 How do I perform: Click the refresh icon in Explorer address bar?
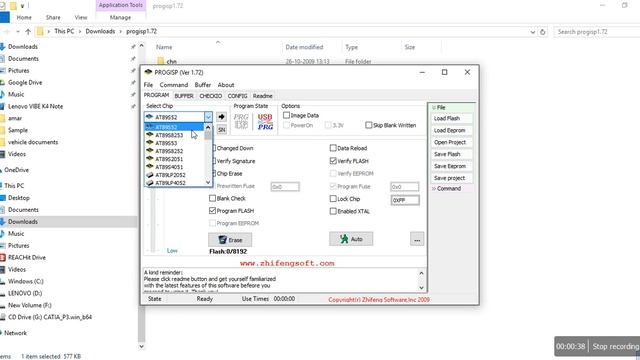tap(542, 31)
